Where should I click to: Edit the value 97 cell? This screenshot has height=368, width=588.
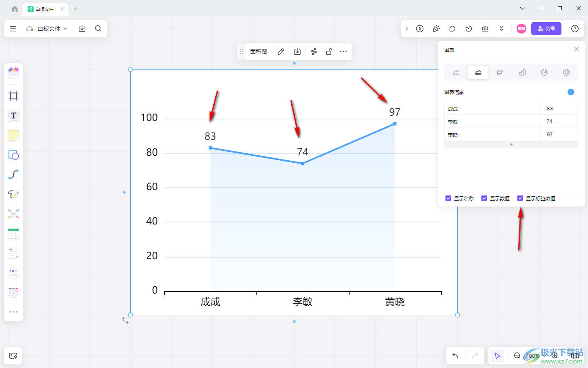tap(559, 135)
